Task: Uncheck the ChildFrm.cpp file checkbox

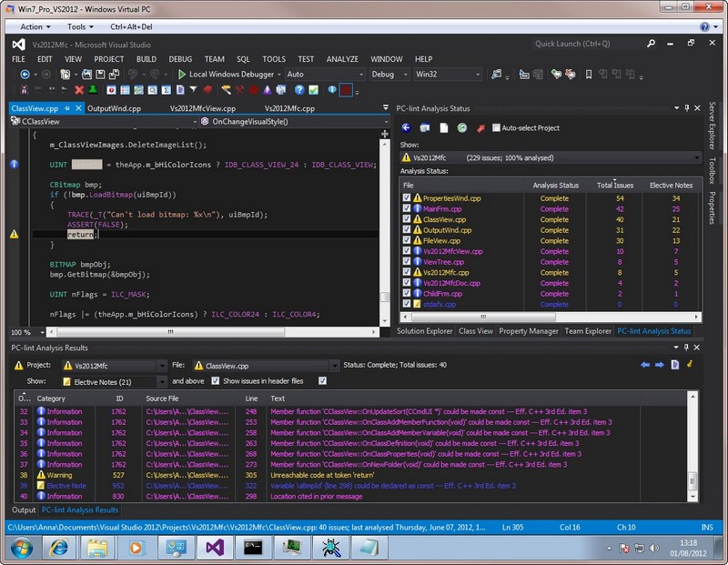Action: 407,293
